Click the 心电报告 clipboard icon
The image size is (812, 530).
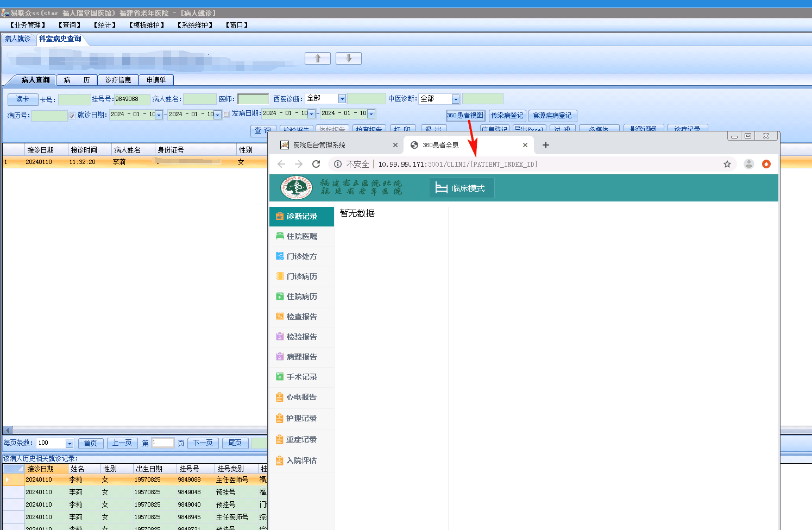280,397
